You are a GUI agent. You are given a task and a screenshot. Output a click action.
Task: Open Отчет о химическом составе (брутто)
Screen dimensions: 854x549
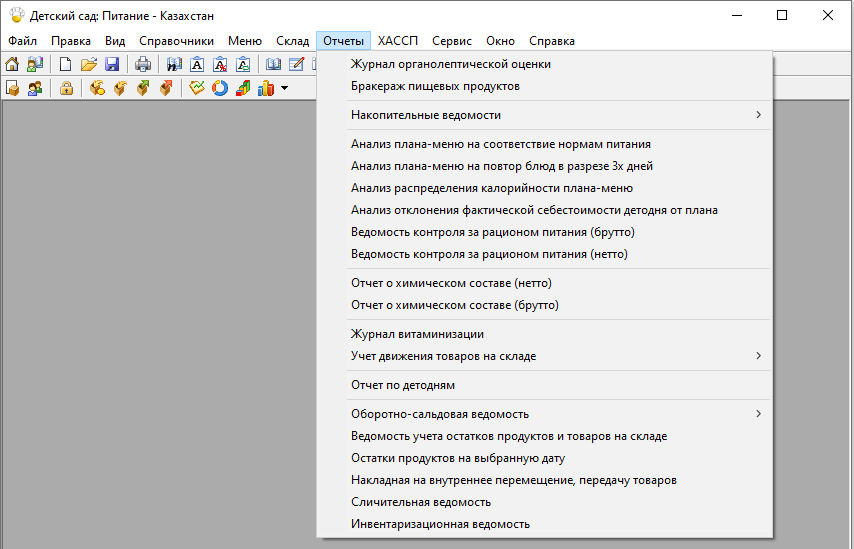pos(545,305)
